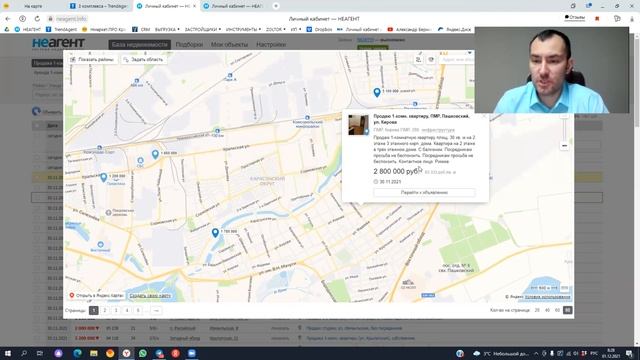Image resolution: width=640 pixels, height=360 pixels.
Task: Set 40 results per page
Action: click(x=547, y=311)
